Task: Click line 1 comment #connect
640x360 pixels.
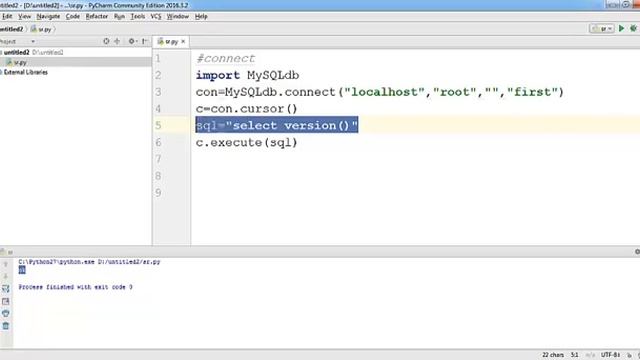Action: point(226,58)
